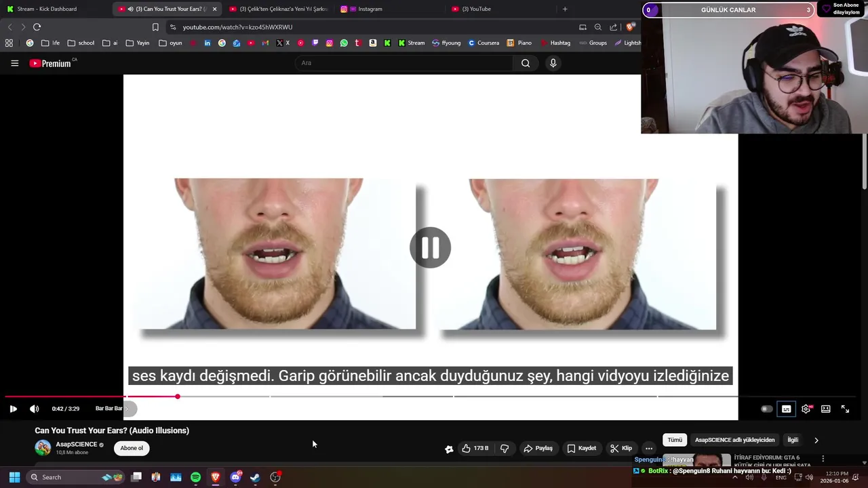Open the three-dot more actions menu
The height and width of the screenshot is (488, 868).
pos(649,448)
